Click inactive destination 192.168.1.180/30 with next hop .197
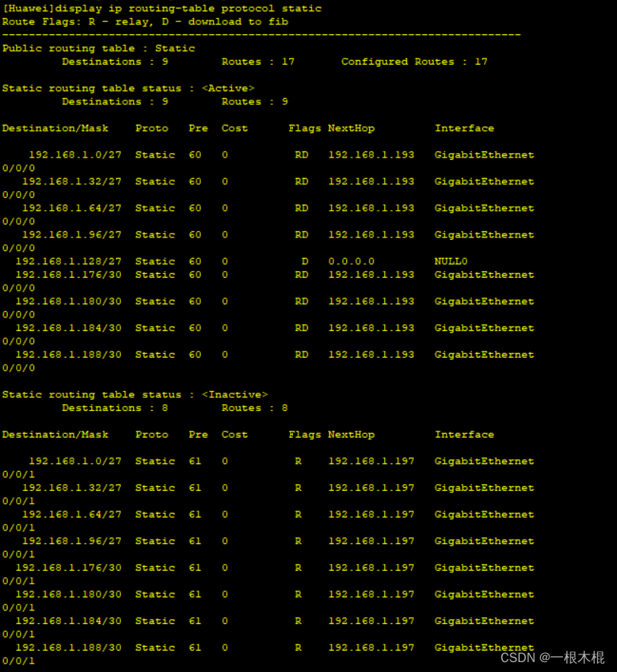The width and height of the screenshot is (617, 672). coord(68,594)
